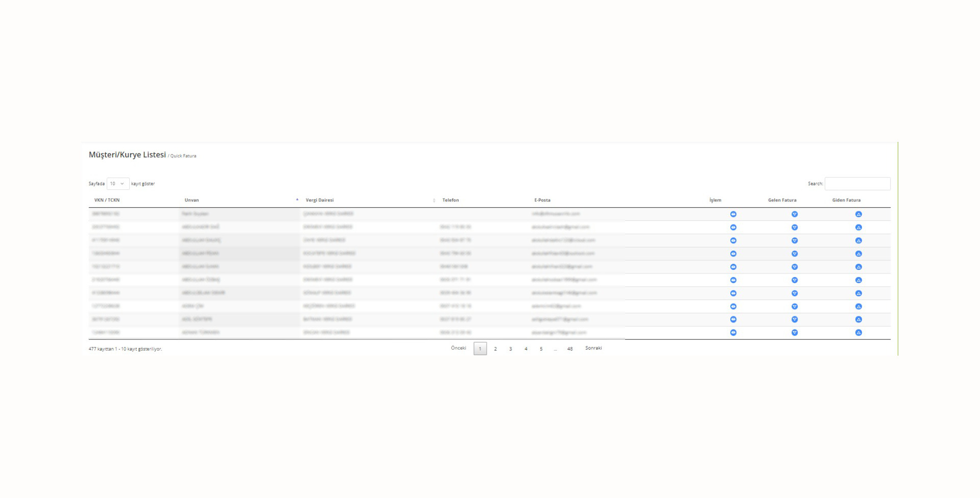
Task: Sort table by Unvan column header
Action: point(192,200)
